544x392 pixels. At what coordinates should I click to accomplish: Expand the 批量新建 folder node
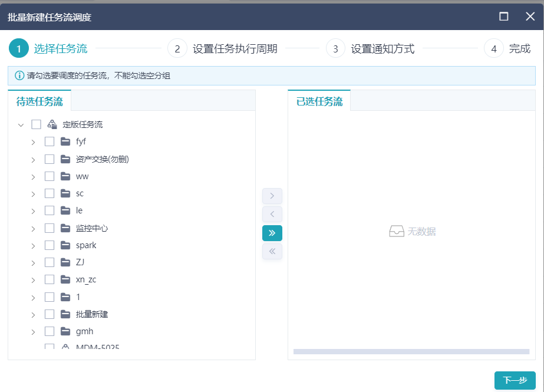34,315
